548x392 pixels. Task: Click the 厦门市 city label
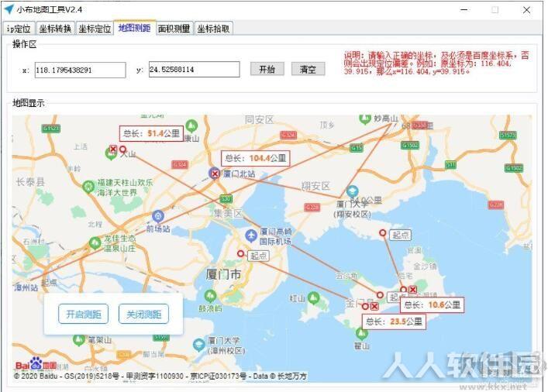tap(224, 274)
